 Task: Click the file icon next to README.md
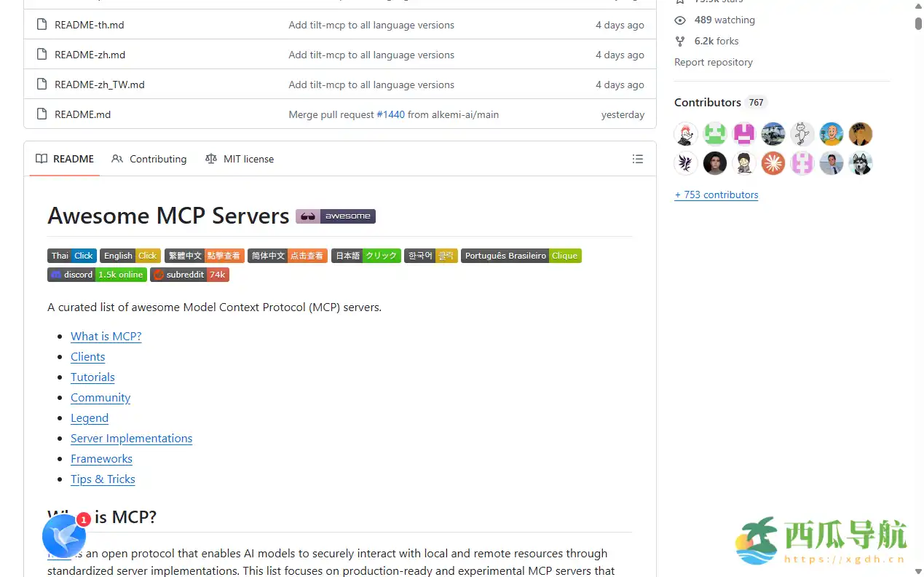41,114
